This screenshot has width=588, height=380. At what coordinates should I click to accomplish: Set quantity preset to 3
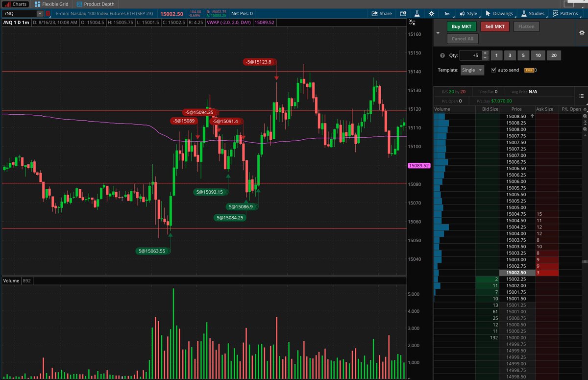(510, 55)
